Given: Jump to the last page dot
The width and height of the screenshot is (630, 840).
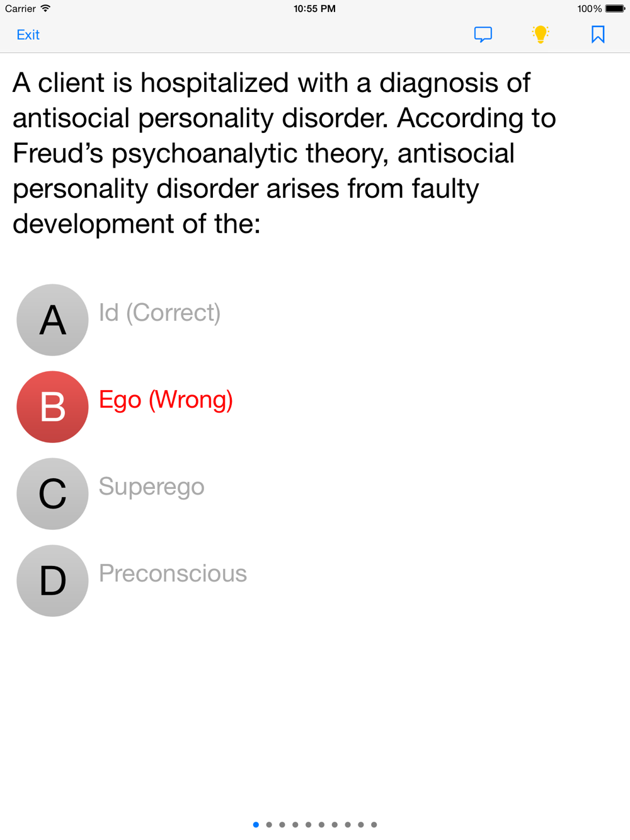Looking at the screenshot, I should tap(374, 824).
